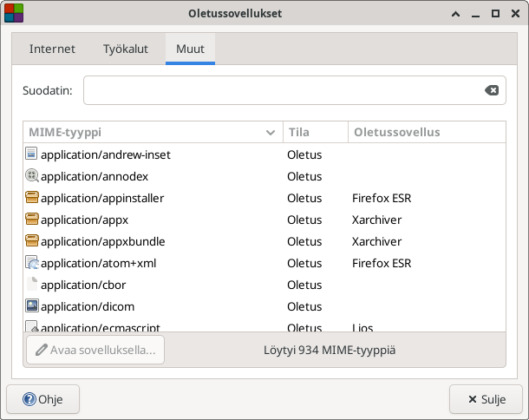
Task: Click the application/atom+xml feed icon
Action: (32, 263)
